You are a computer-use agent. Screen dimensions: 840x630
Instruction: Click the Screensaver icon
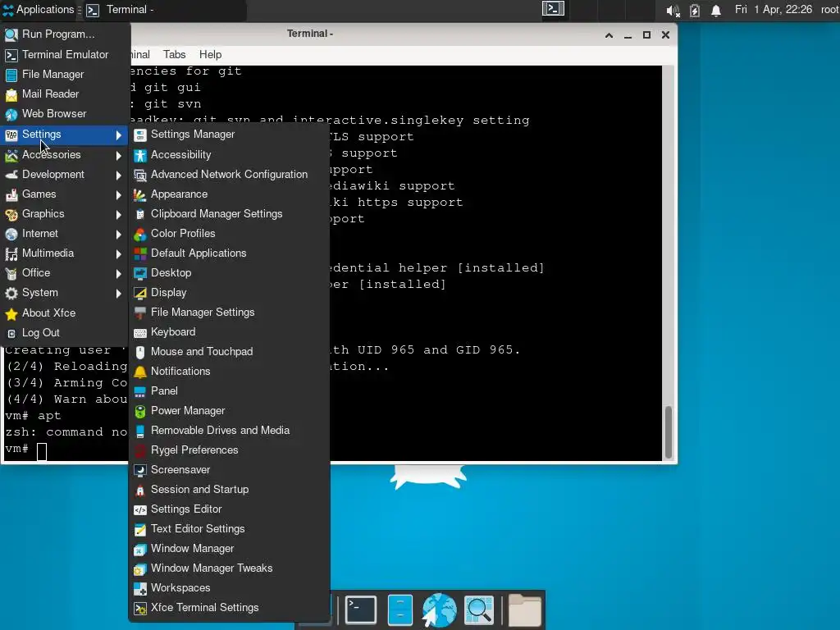click(139, 470)
